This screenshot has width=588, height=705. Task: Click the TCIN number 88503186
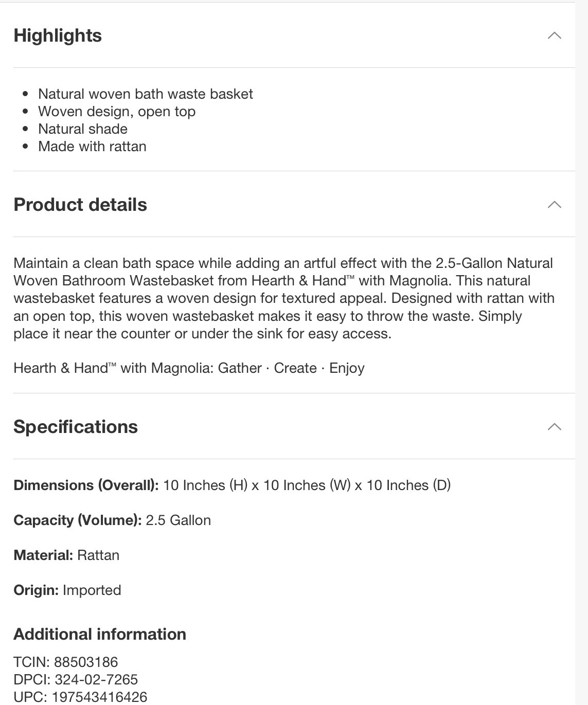coord(86,662)
